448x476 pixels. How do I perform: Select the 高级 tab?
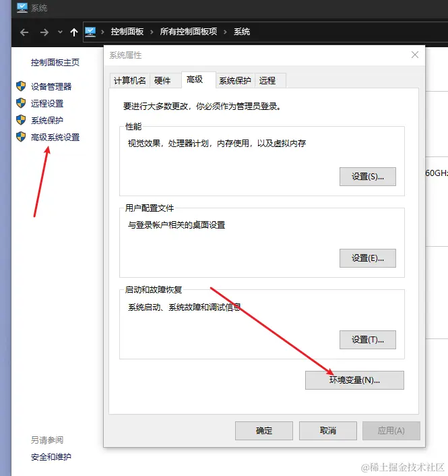(x=198, y=80)
